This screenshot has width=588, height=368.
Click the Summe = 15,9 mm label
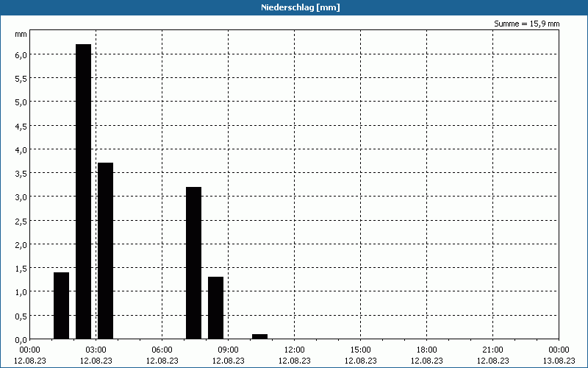point(526,24)
